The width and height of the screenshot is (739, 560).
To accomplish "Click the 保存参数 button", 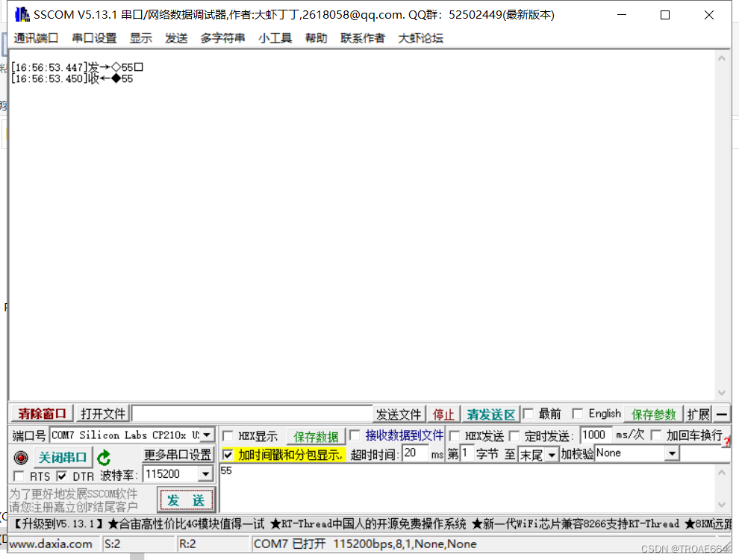I will (x=654, y=414).
